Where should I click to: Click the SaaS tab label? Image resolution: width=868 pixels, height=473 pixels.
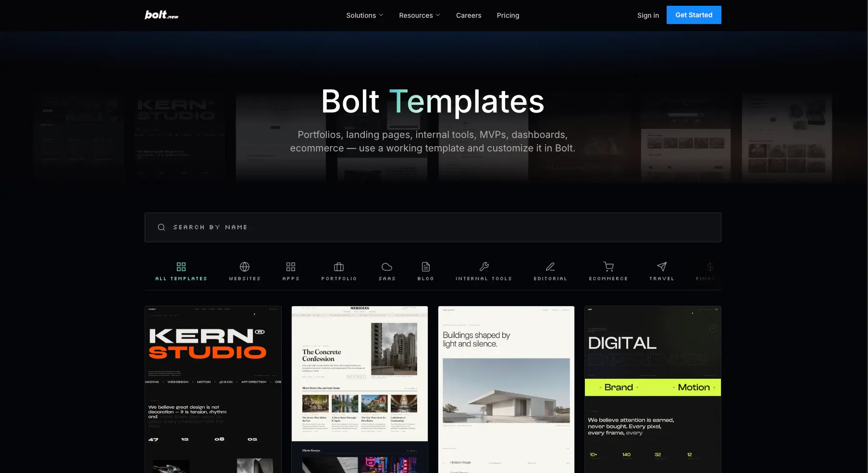pyautogui.click(x=387, y=279)
